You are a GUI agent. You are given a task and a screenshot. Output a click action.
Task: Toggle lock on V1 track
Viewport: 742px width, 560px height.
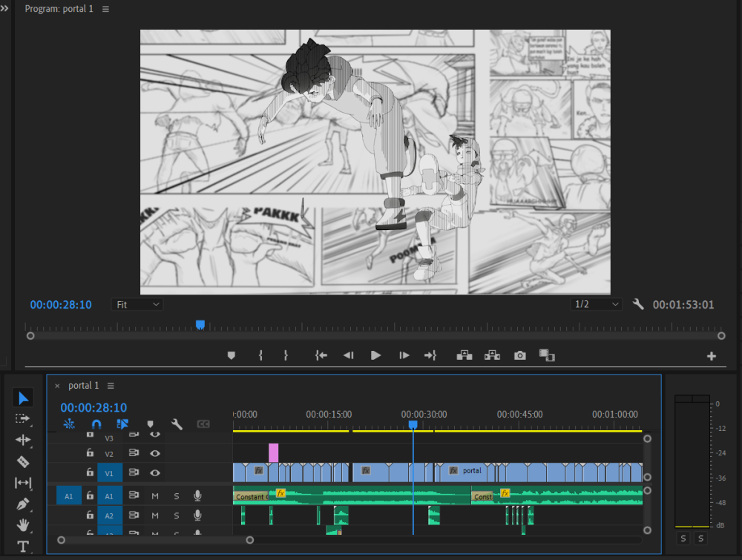[90, 472]
